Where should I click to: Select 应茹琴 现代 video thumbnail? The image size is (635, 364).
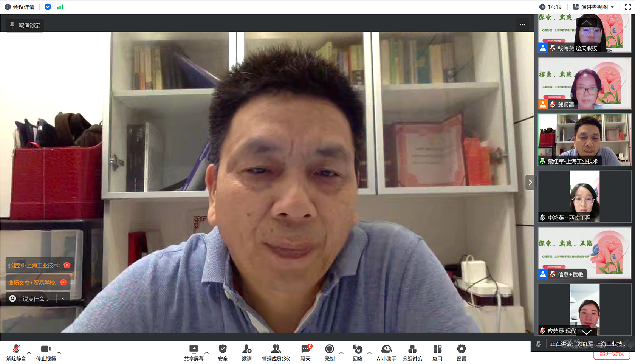tap(585, 309)
